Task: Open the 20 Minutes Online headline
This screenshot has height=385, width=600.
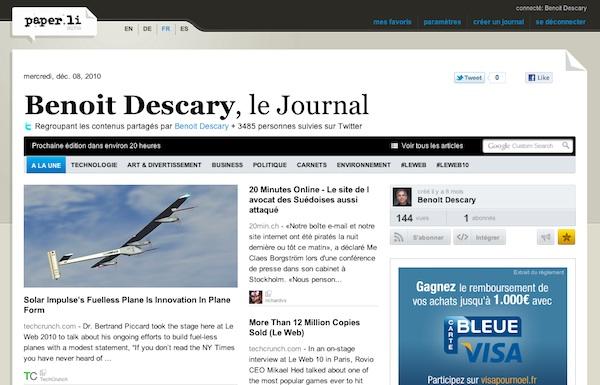Action: pos(309,200)
